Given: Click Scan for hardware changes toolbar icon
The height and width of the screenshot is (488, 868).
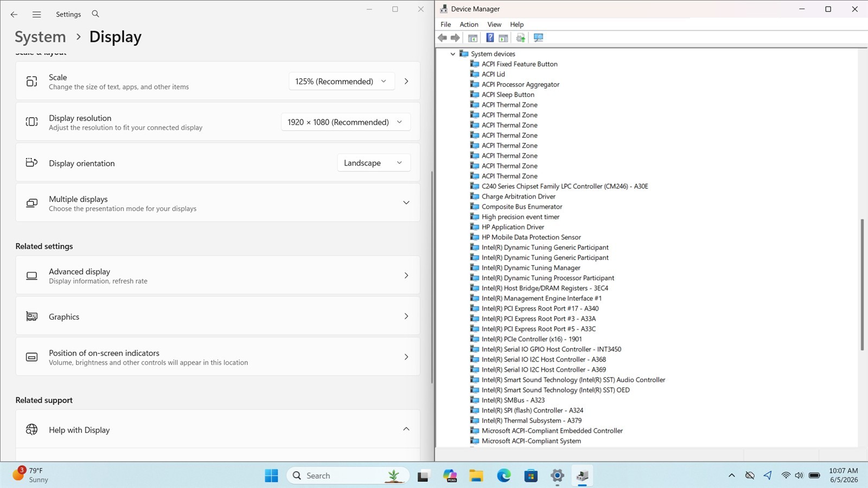Looking at the screenshot, I should tap(538, 37).
